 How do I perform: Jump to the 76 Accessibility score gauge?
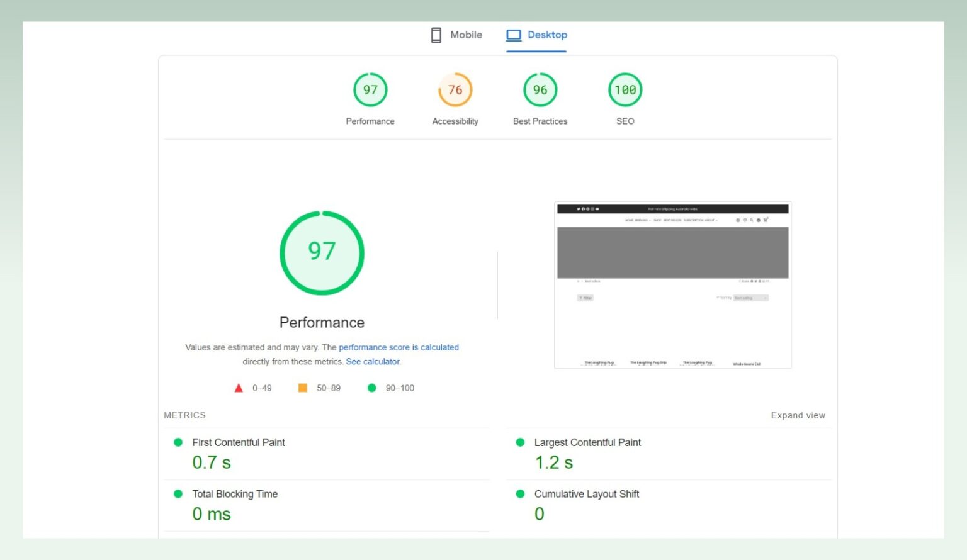455,90
